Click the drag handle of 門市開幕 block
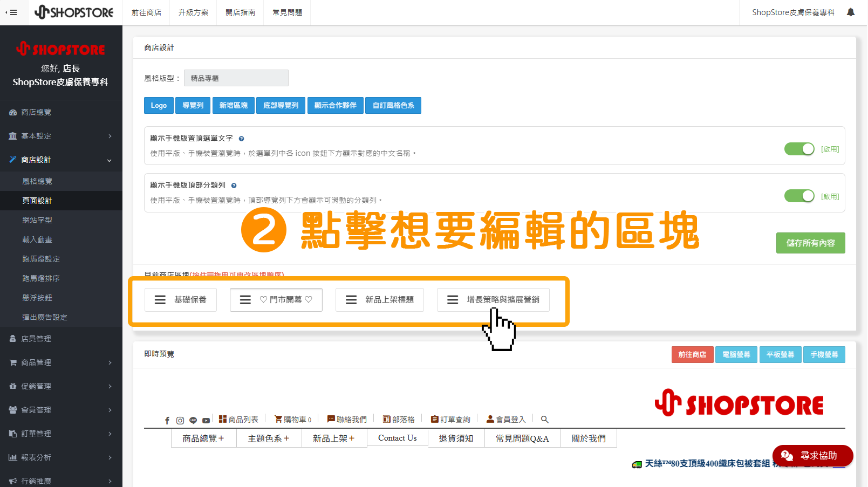 (245, 300)
